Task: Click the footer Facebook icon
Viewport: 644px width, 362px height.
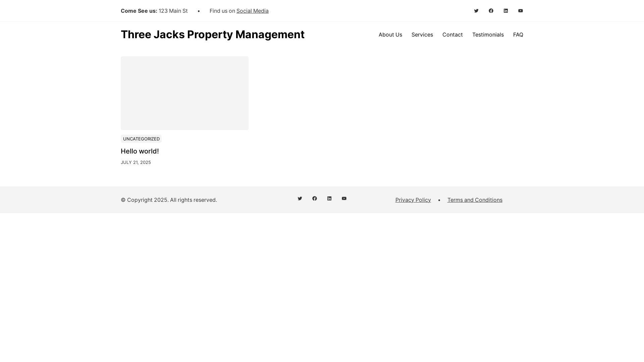Action: 315,198
